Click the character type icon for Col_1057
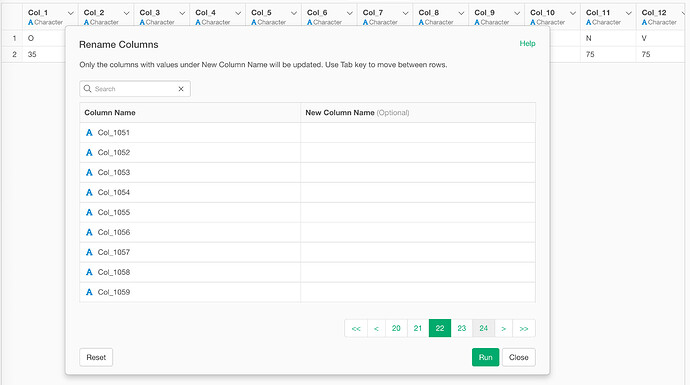The height and width of the screenshot is (385, 690). [x=89, y=252]
